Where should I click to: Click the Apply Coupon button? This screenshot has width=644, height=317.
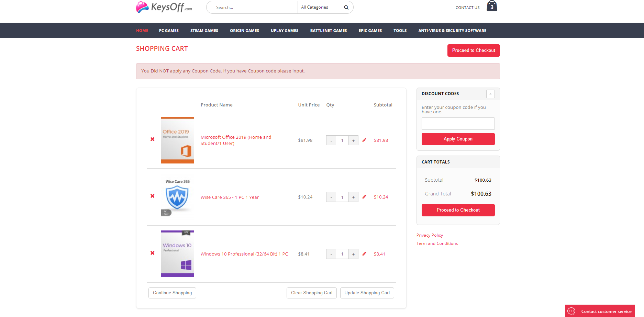(458, 139)
